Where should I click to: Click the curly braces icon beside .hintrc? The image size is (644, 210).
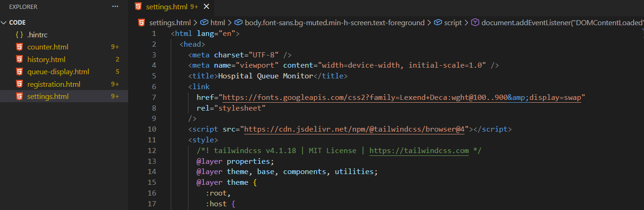[19, 35]
